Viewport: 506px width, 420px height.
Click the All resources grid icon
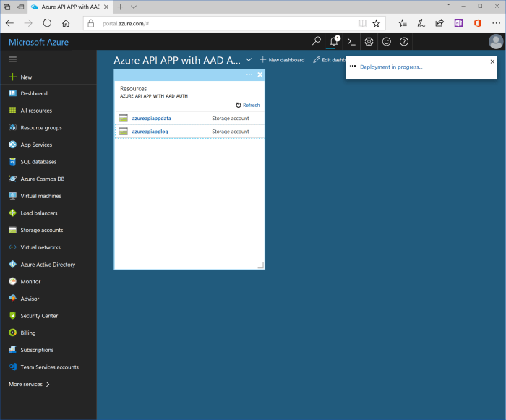click(12, 111)
